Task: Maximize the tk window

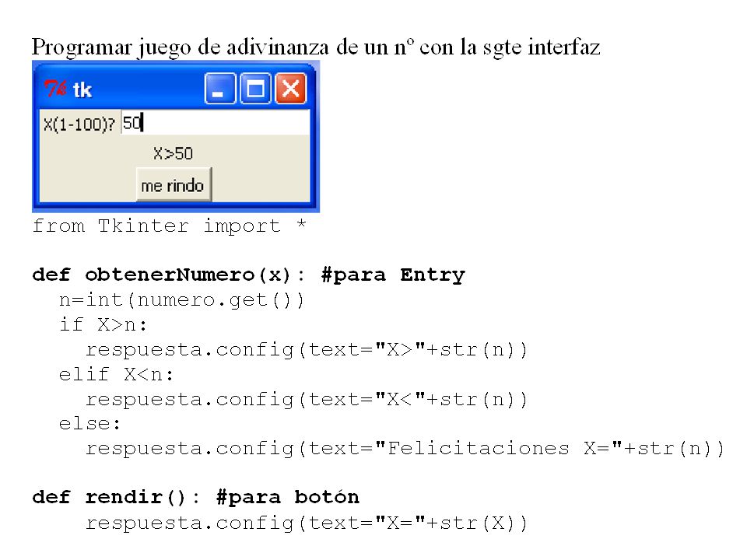Action: click(x=255, y=89)
